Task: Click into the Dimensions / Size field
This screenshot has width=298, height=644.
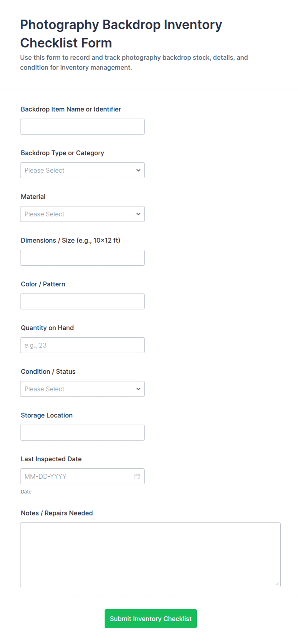Action: (82, 258)
